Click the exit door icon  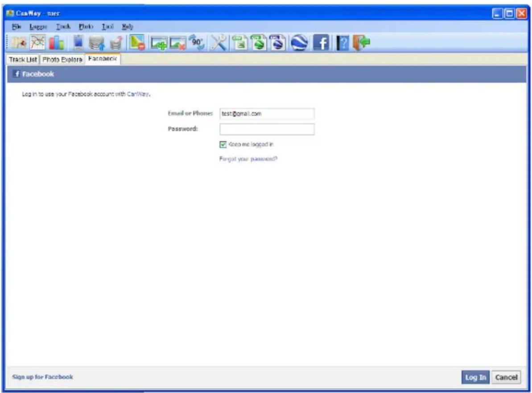click(361, 43)
